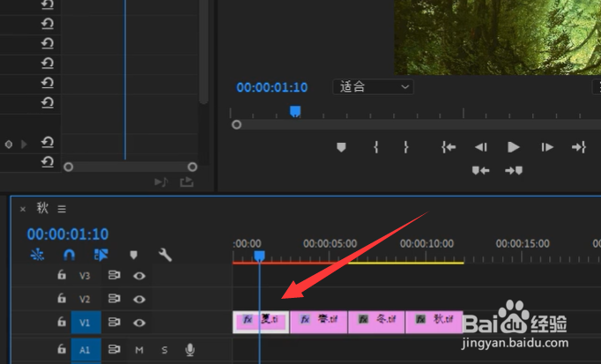Toggle sync lock on A1
Viewport: 601px width, 364px height.
click(114, 349)
